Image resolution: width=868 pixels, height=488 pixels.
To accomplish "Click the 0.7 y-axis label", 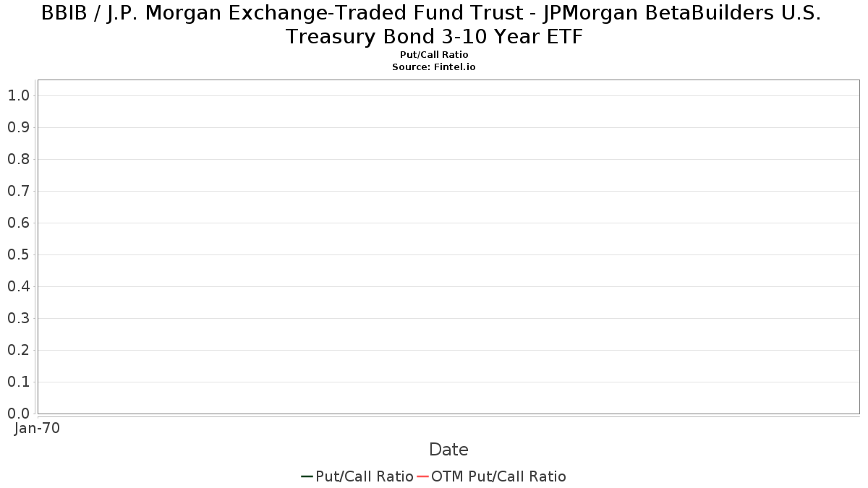I will [x=19, y=191].
